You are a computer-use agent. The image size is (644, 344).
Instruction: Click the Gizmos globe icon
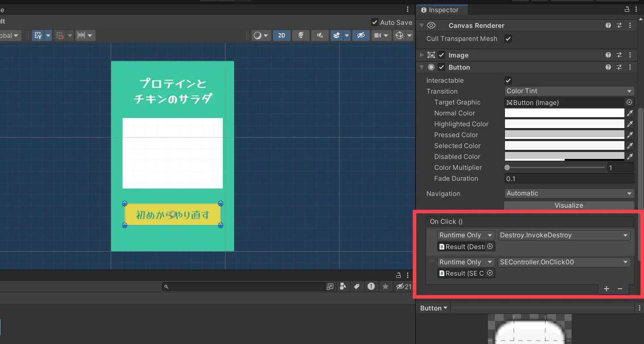[399, 36]
